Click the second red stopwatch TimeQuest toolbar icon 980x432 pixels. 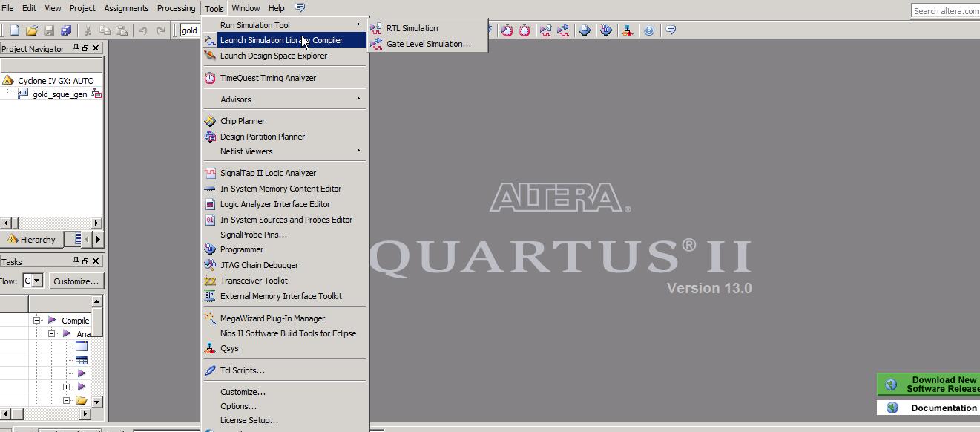524,30
